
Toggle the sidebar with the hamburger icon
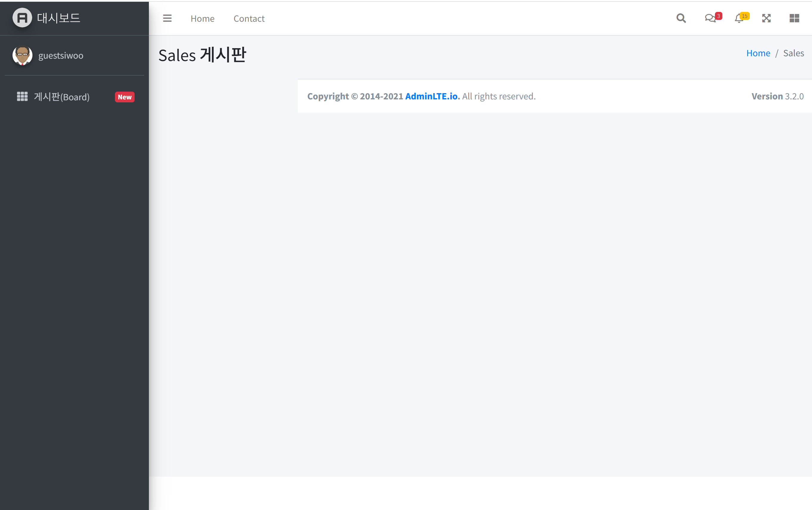coord(167,18)
